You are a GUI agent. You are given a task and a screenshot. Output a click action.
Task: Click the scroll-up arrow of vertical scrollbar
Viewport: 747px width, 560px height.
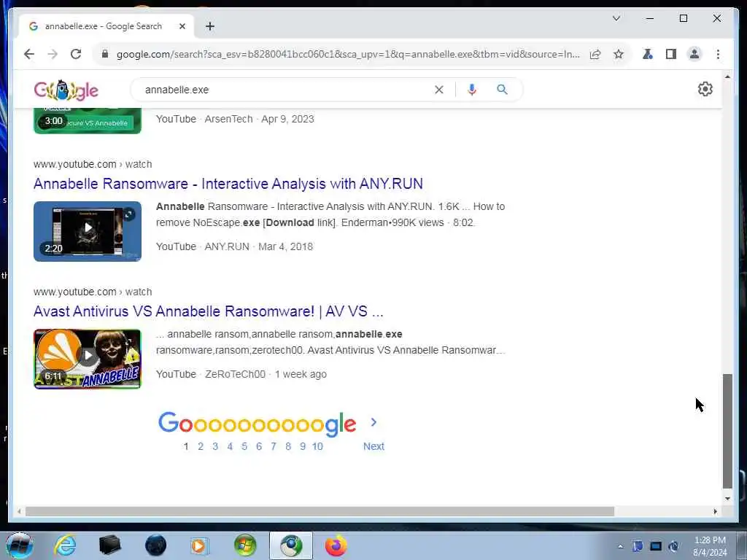coord(727,77)
